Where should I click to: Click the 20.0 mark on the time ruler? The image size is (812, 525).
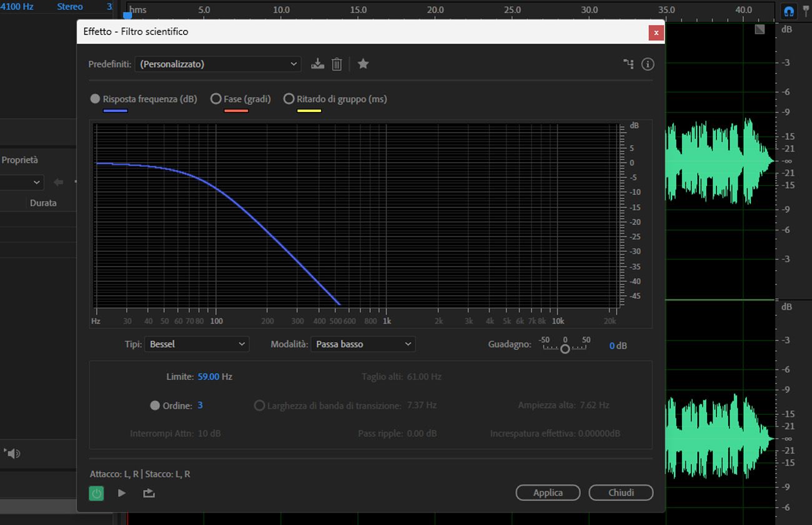point(435,10)
